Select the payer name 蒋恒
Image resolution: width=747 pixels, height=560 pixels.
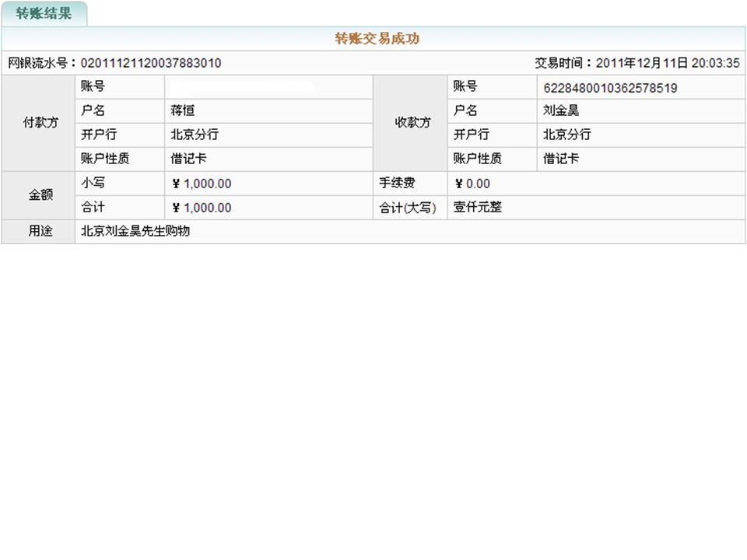click(182, 111)
